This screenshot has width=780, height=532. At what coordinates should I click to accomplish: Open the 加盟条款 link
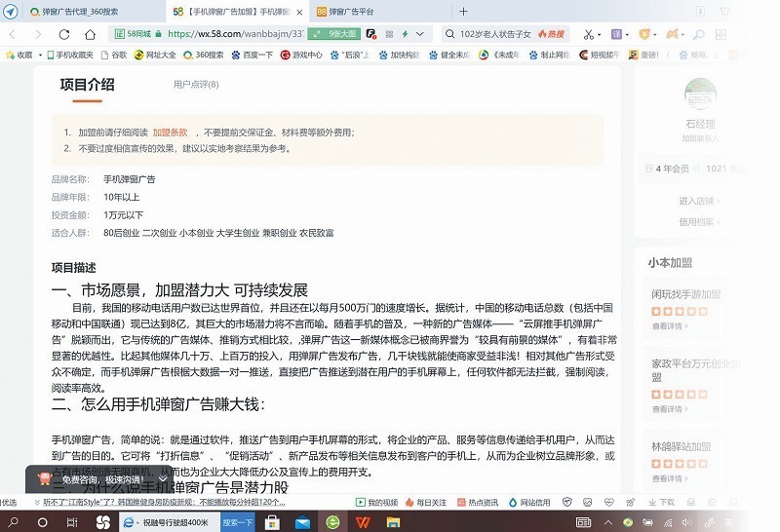point(170,133)
